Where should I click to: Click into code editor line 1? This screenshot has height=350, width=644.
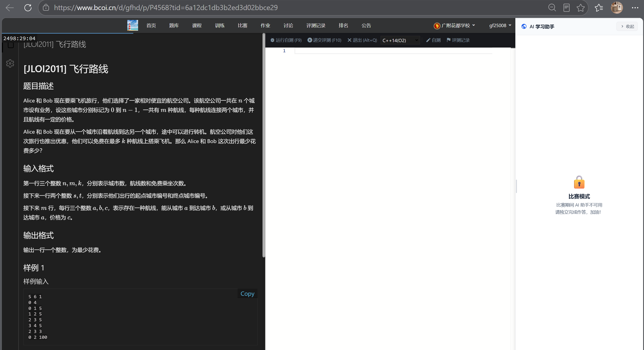pos(393,51)
